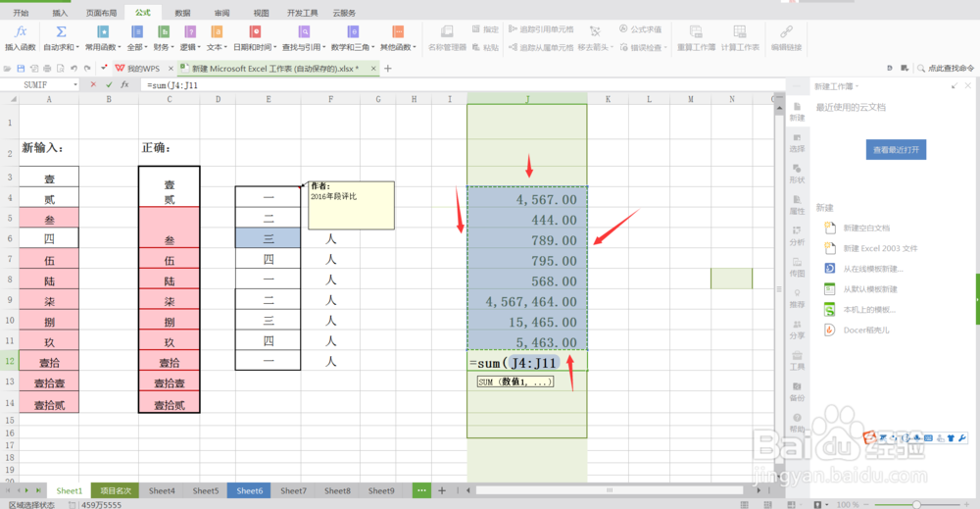Viewport: 980px width, 509px height.
Task: Click the 分析 (Analysis) sidebar icon
Action: coord(797,235)
